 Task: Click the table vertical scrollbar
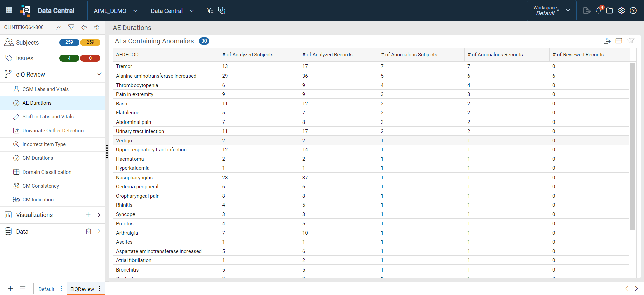[x=633, y=146]
